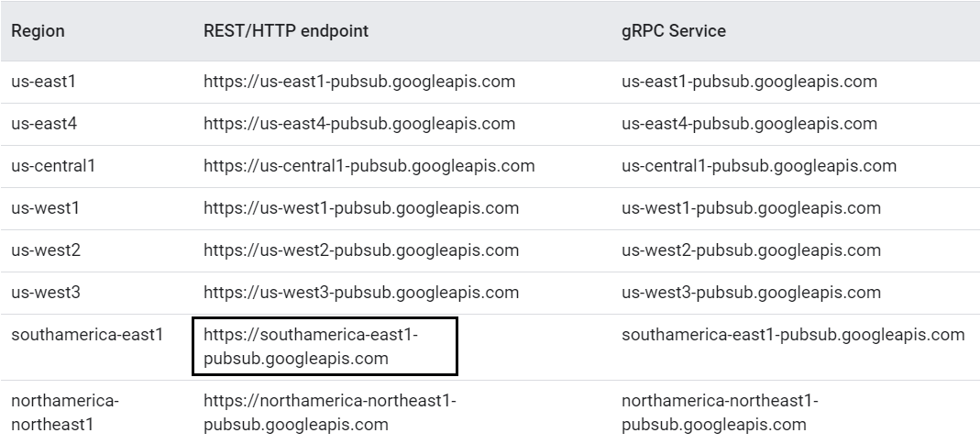Viewport: 980px width, 444px height.
Task: Select the https://us-west3-pubsub.googleapis.com endpoint text
Action: (361, 293)
